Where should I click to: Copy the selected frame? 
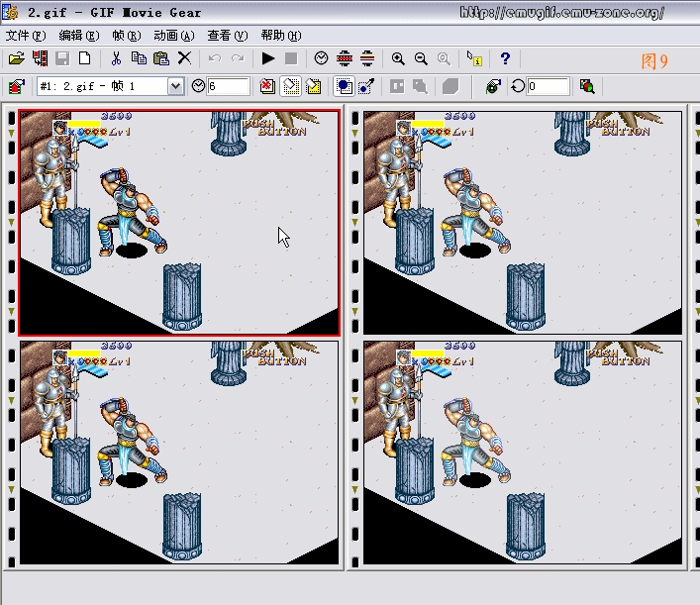coord(139,58)
